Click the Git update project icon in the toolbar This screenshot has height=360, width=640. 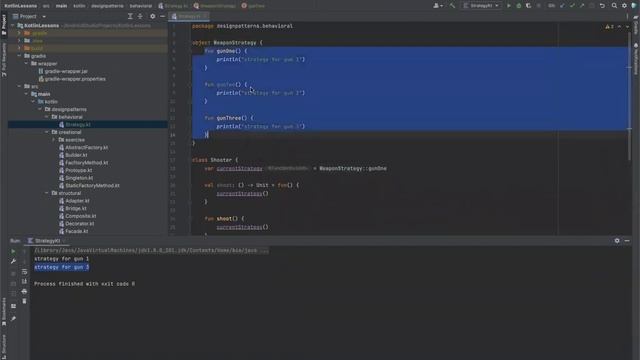tap(562, 6)
